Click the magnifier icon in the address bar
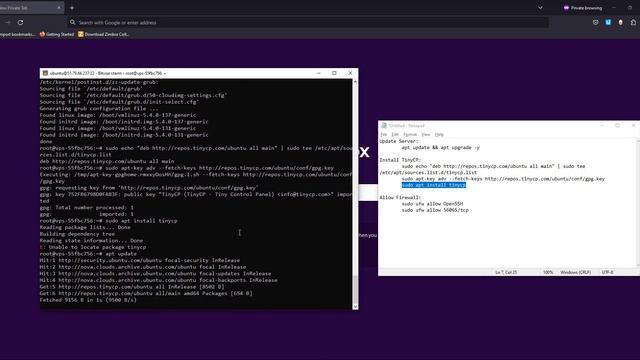The width and height of the screenshot is (640, 360). 73,22
